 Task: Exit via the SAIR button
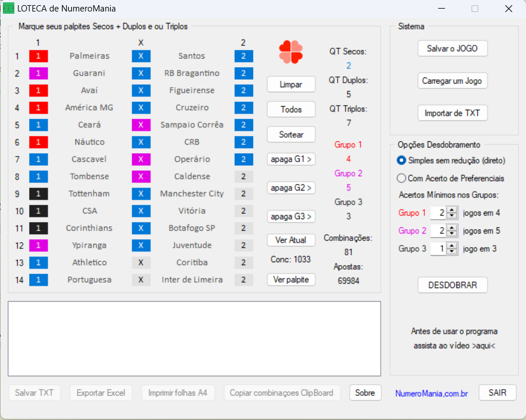point(497,392)
